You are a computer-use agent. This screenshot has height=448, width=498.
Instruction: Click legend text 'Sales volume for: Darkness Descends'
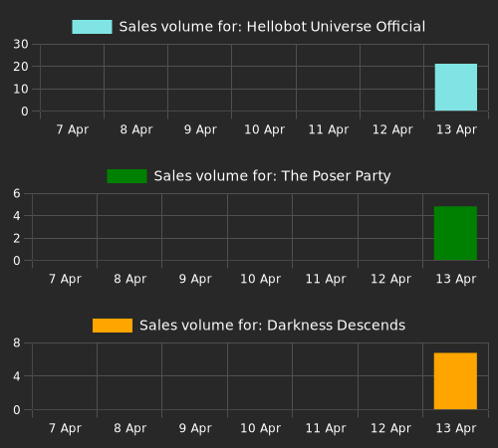click(272, 326)
